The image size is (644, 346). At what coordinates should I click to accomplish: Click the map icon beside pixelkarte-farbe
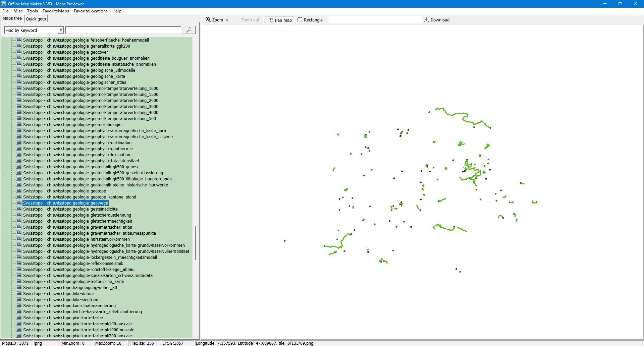(19, 318)
